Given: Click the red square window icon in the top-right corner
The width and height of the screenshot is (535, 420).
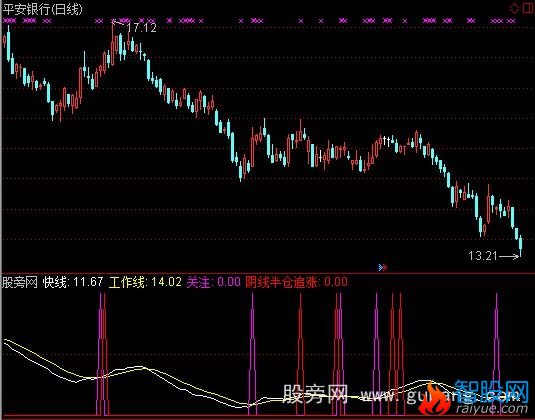Looking at the screenshot, I should point(528,8).
